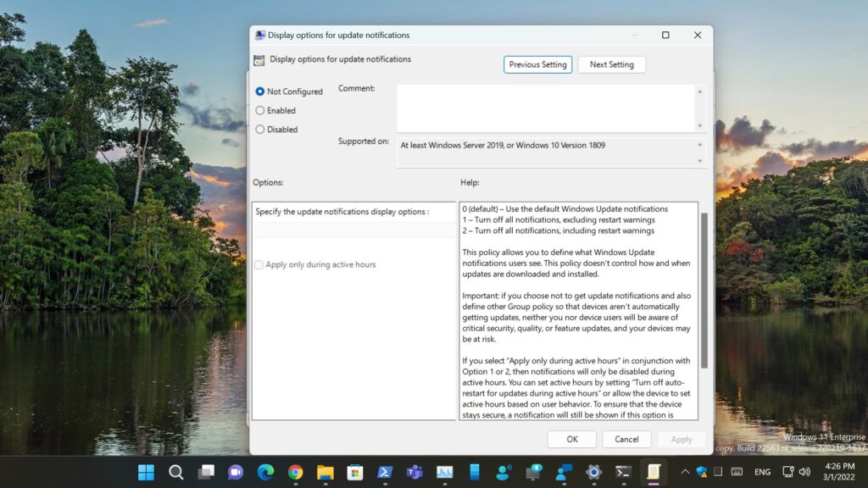Open the Windows Start menu
This screenshot has width=868, height=488.
(x=146, y=472)
